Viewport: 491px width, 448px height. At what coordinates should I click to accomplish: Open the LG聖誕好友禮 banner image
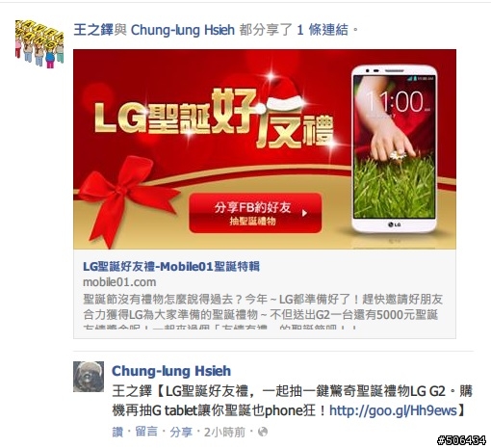tap(265, 149)
